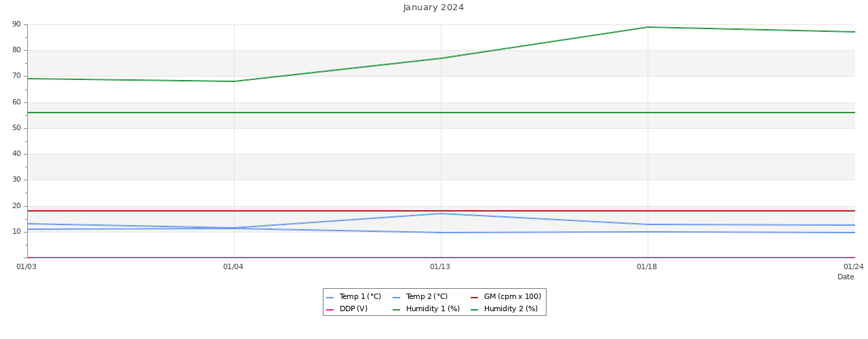Select the 01/18 date axis label
The height and width of the screenshot is (339, 868).
point(647,267)
